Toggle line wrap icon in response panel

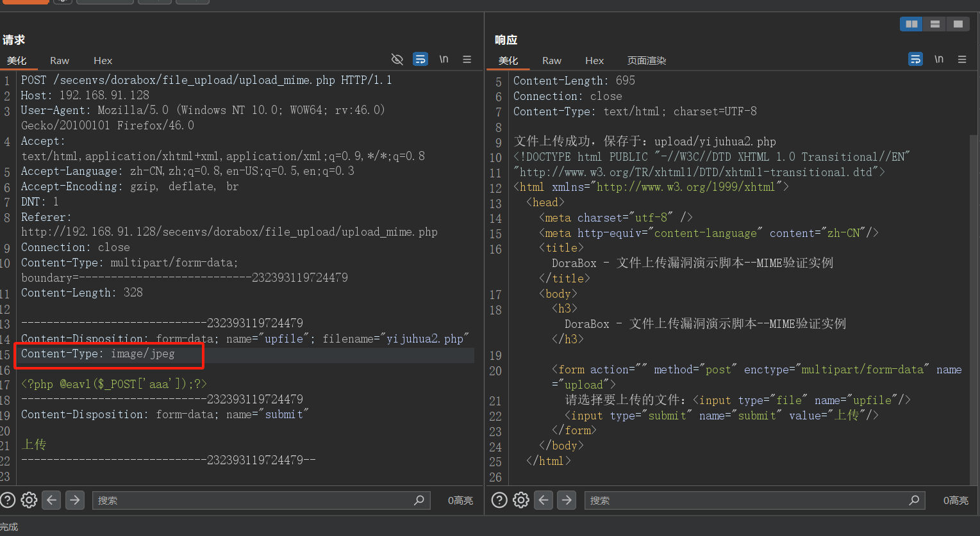pyautogui.click(x=916, y=60)
